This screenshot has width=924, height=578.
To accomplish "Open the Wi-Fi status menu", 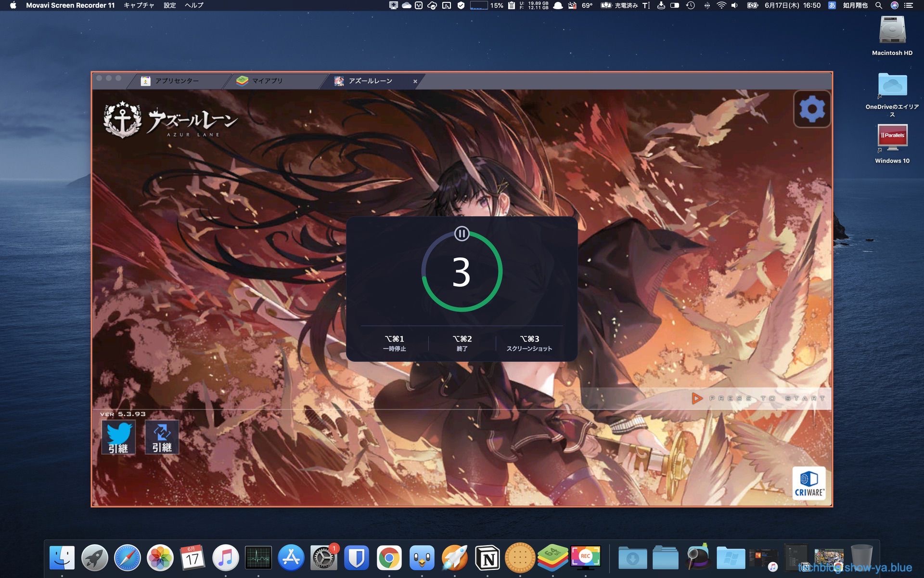I will pyautogui.click(x=721, y=5).
